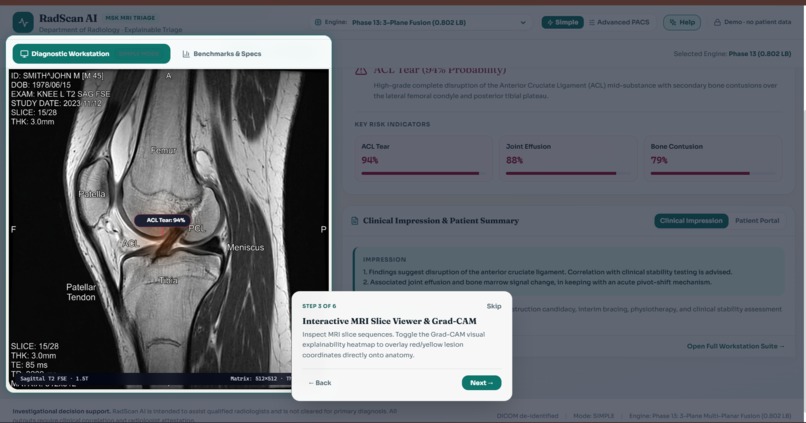Go Back in the tour dialog
Viewport: 806px width, 423px height.
tap(319, 383)
